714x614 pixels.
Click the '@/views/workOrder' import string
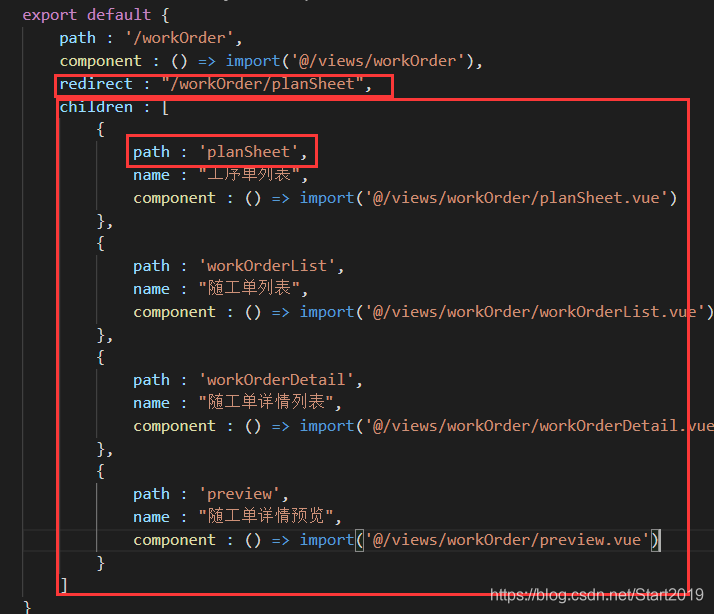click(x=378, y=61)
